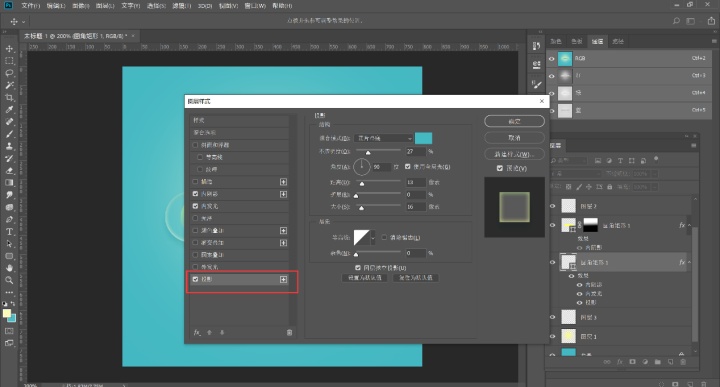Add another drop shadow with plus icon

click(x=283, y=279)
